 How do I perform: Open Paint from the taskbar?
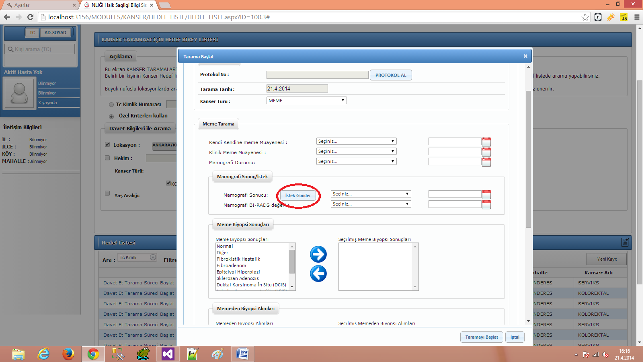tap(217, 354)
